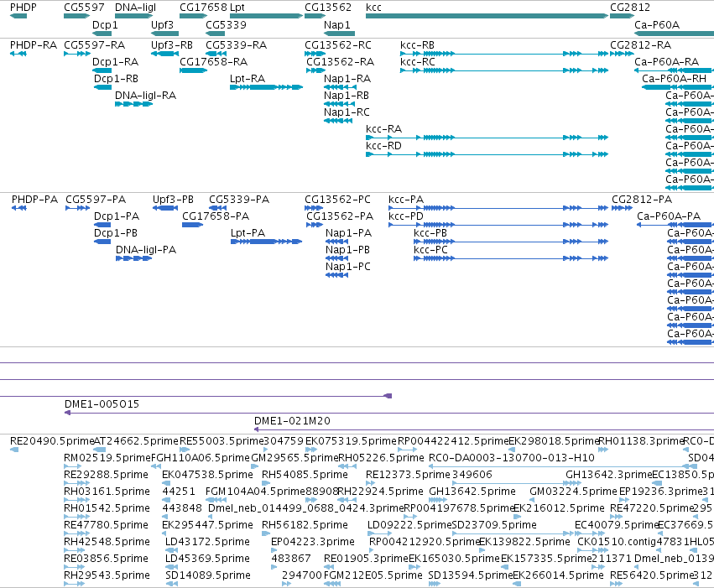
Task: Select the CG5339-RA transcript
Action: [216, 54]
